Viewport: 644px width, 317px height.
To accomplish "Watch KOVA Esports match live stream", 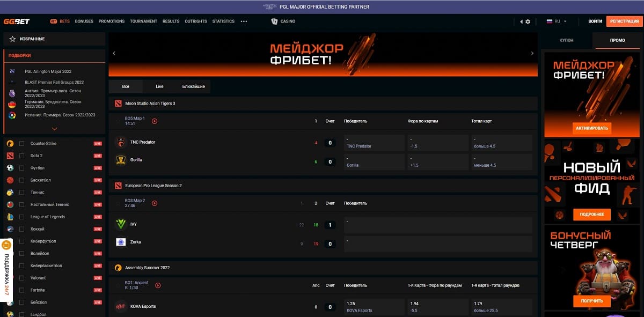I will 158,285.
